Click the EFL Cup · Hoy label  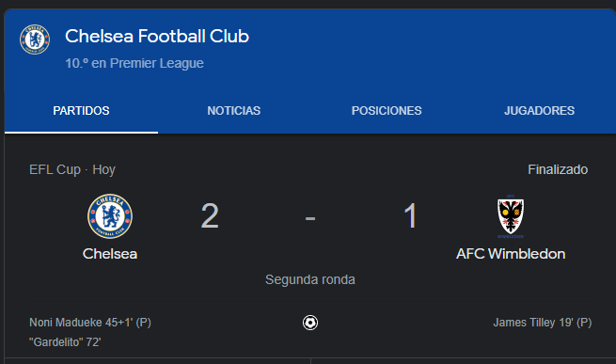pos(72,170)
